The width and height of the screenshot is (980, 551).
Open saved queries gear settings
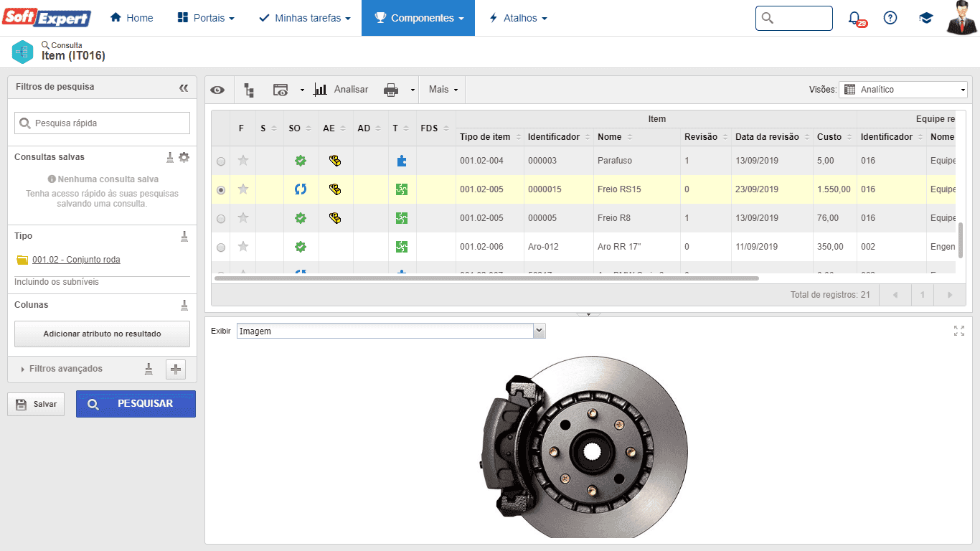pyautogui.click(x=184, y=157)
